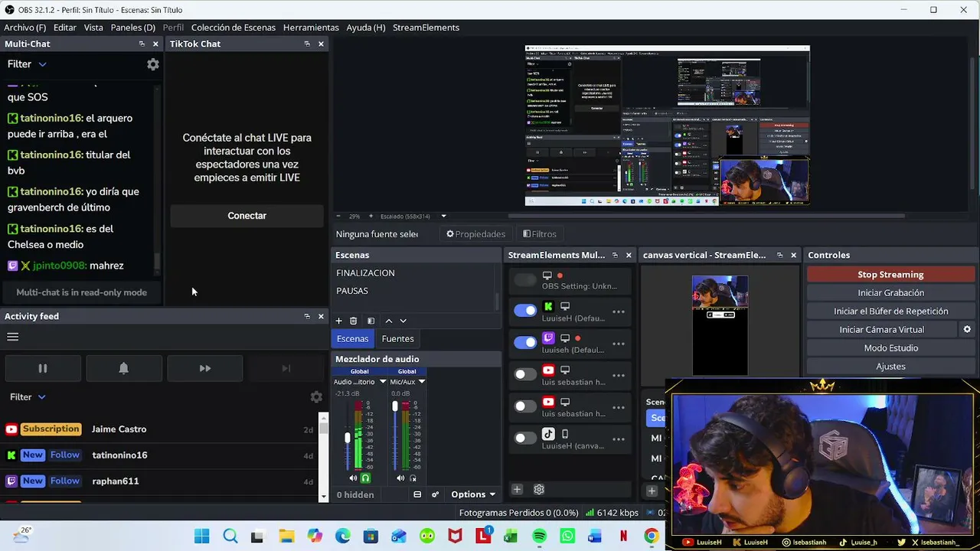Toggle the OBS Setting output switch
The image size is (980, 551).
tap(525, 280)
